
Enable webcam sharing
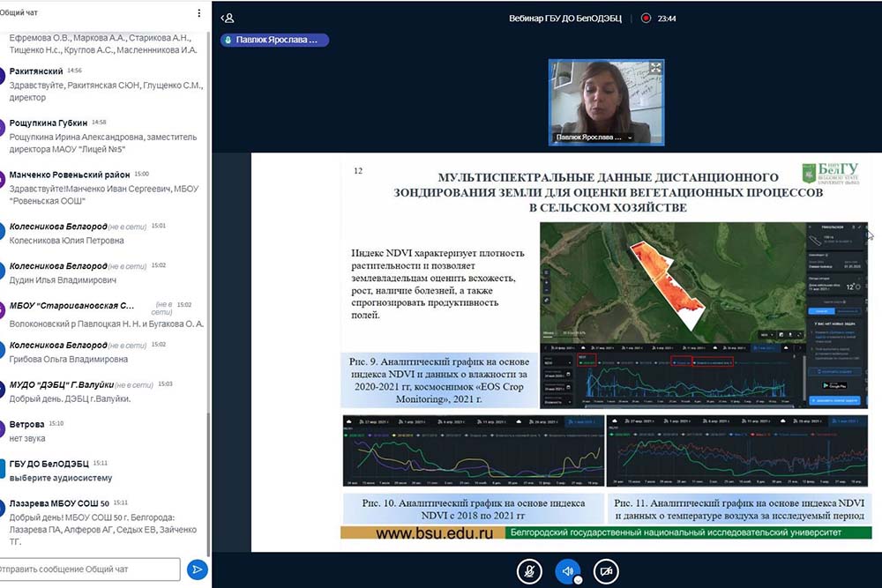click(x=606, y=570)
